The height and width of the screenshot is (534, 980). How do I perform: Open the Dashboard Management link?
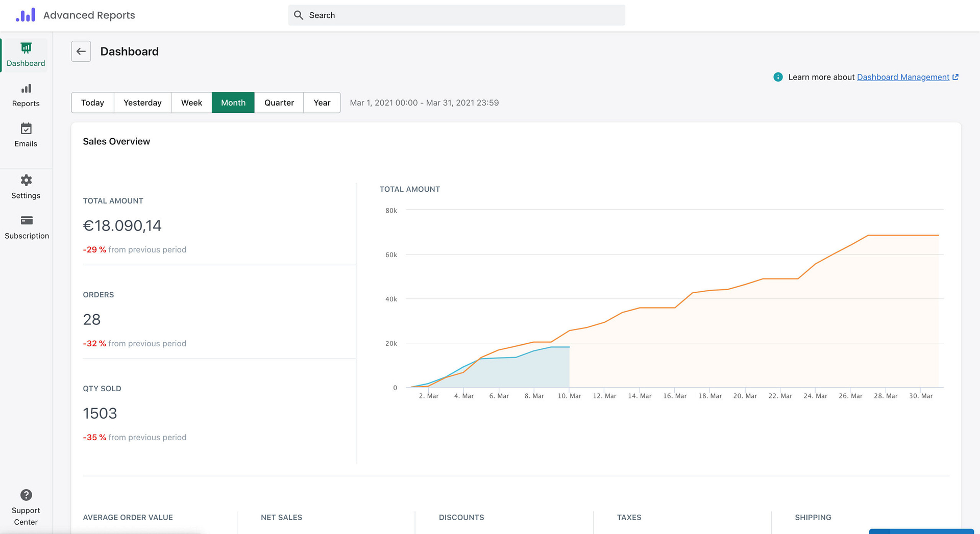pos(903,77)
